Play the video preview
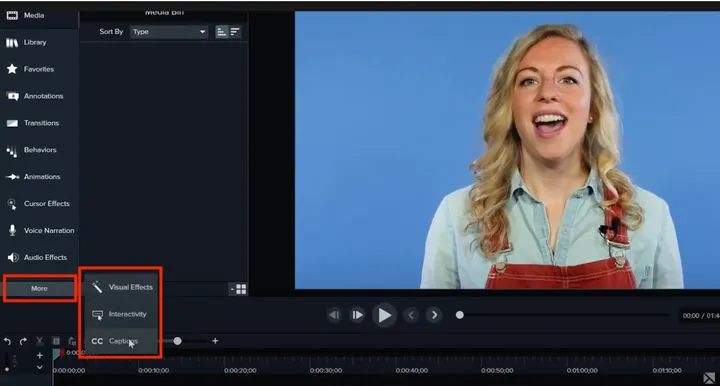Screen dimensions: 720x386 [x=384, y=315]
